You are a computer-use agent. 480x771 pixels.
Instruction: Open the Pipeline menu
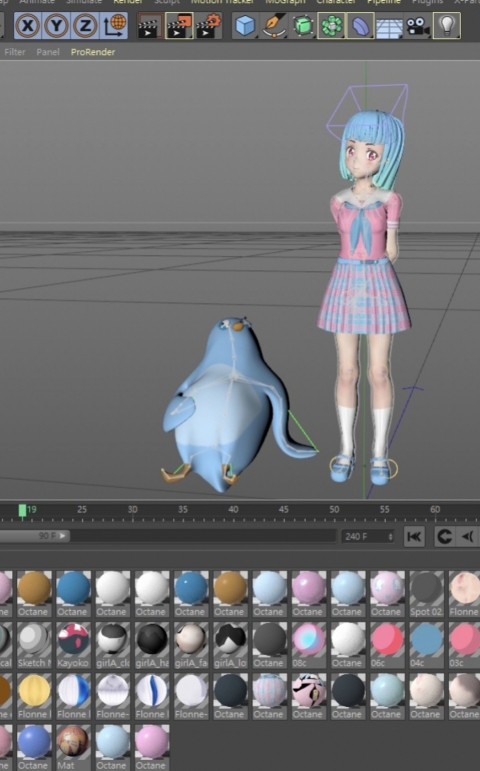(x=384, y=2)
